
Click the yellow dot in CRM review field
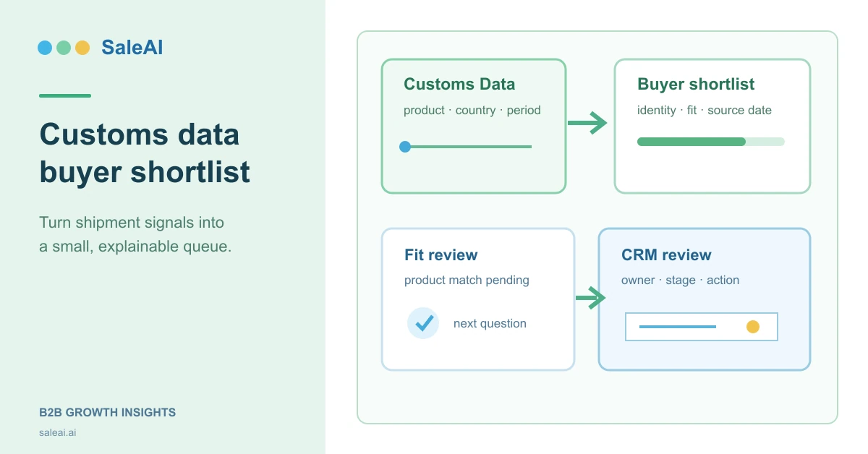(753, 327)
